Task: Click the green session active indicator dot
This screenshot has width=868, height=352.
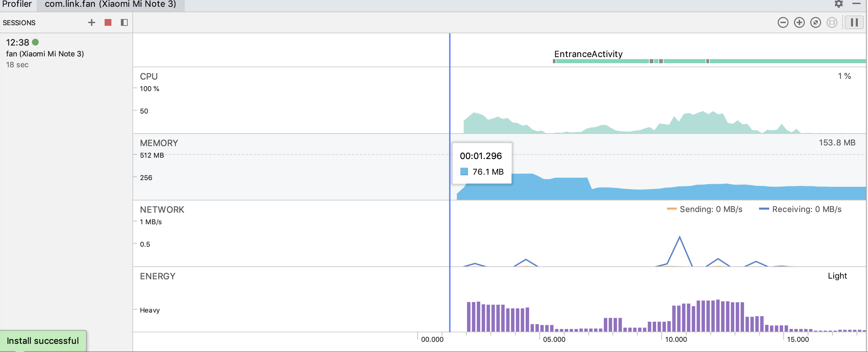Action: (x=35, y=42)
